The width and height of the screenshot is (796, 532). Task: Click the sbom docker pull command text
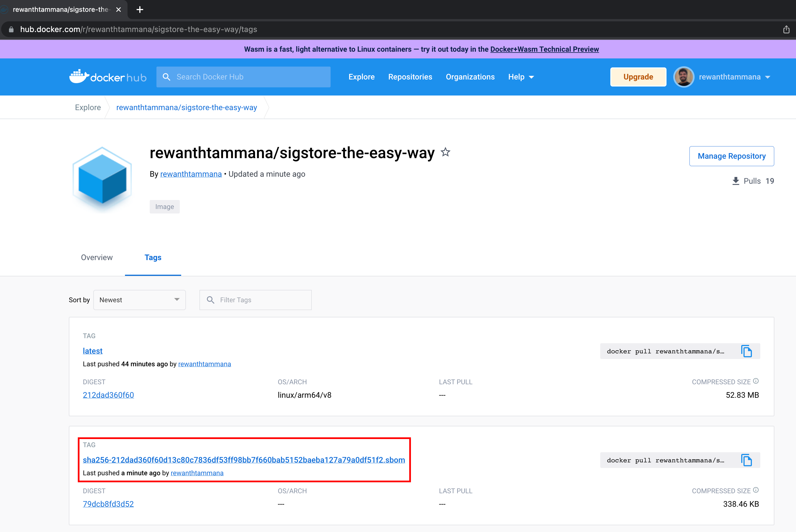pos(665,460)
